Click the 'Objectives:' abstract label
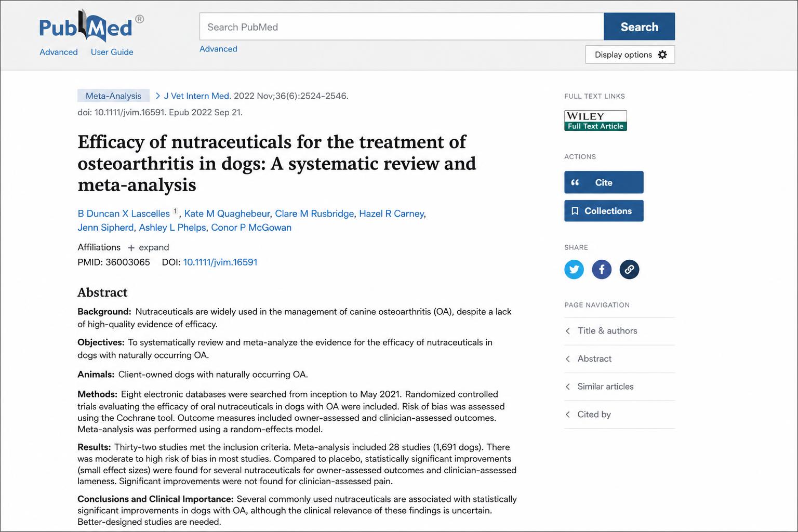The width and height of the screenshot is (798, 532). click(x=101, y=342)
